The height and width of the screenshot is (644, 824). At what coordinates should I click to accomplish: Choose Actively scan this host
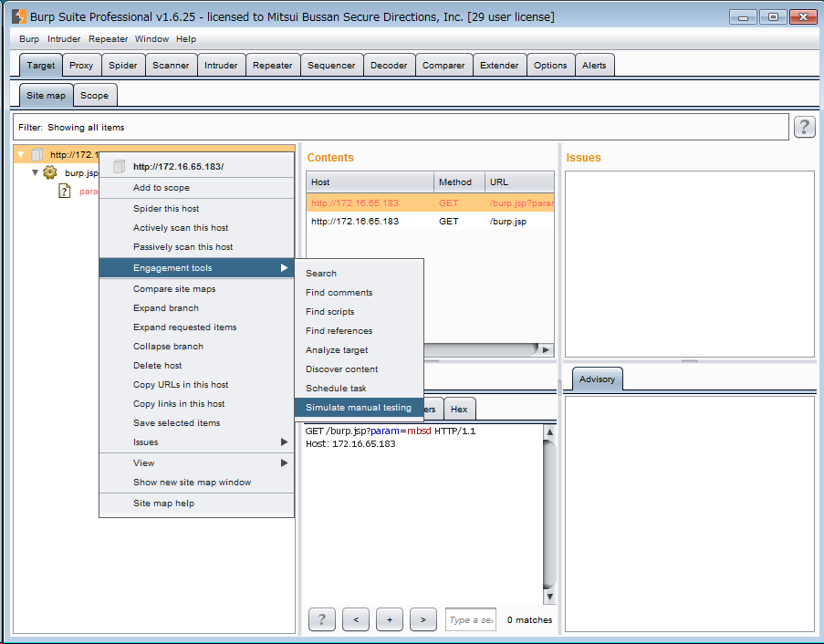point(196,227)
